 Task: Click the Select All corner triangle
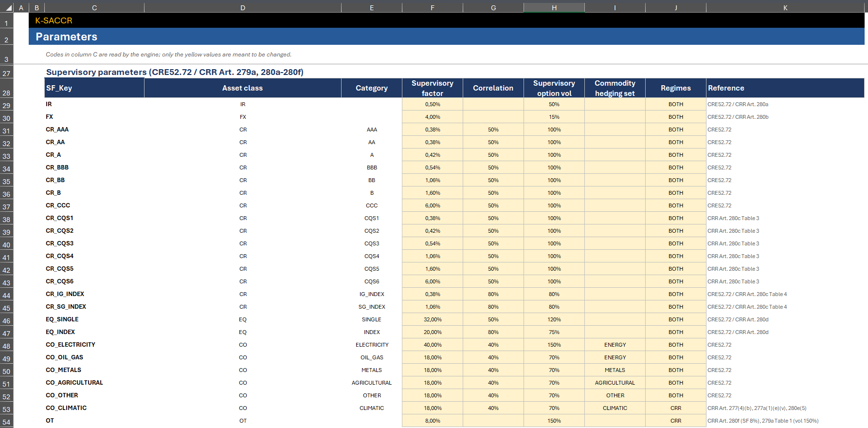tap(7, 8)
